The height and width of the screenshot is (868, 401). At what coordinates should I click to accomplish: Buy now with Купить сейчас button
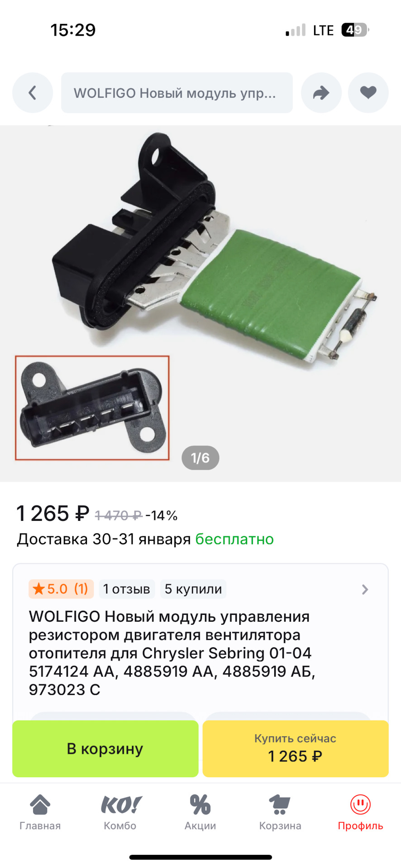[x=296, y=749]
